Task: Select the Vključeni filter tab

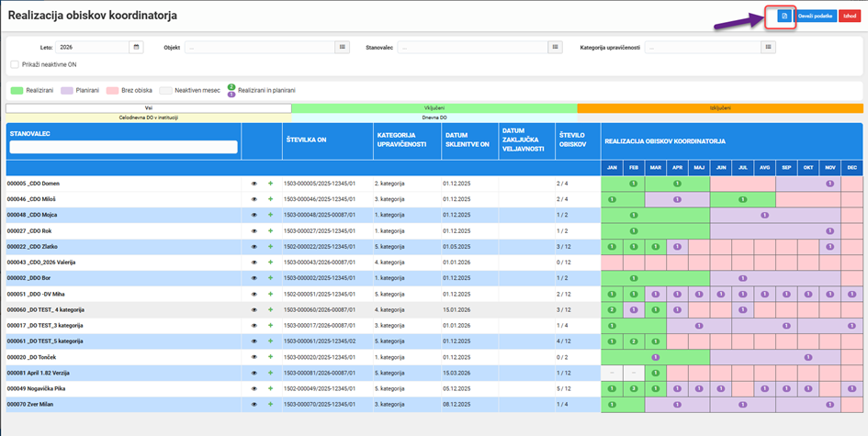Action: point(434,108)
